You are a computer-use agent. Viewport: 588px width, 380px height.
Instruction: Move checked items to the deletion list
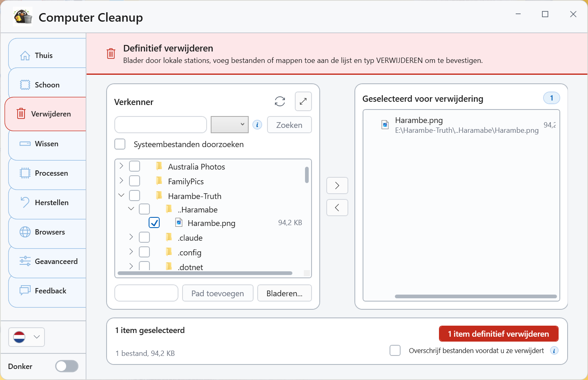pyautogui.click(x=337, y=186)
